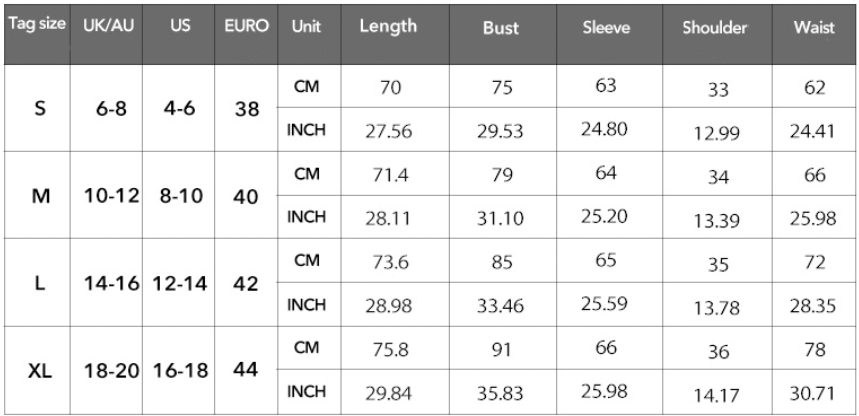Select the Waist column header
This screenshot has height=416, width=859.
tap(813, 28)
